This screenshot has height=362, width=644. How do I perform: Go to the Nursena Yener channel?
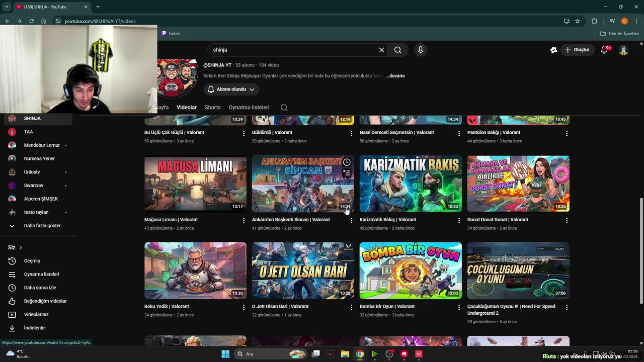coord(38,159)
